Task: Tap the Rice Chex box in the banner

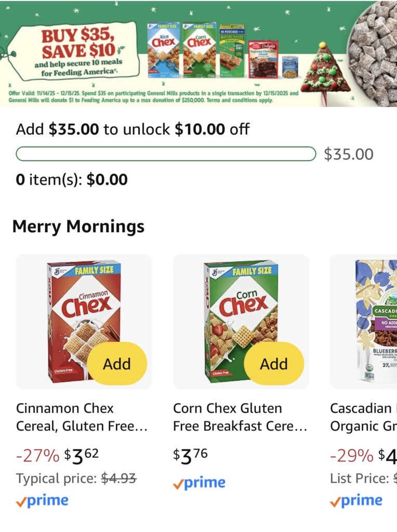Action: coord(163,50)
